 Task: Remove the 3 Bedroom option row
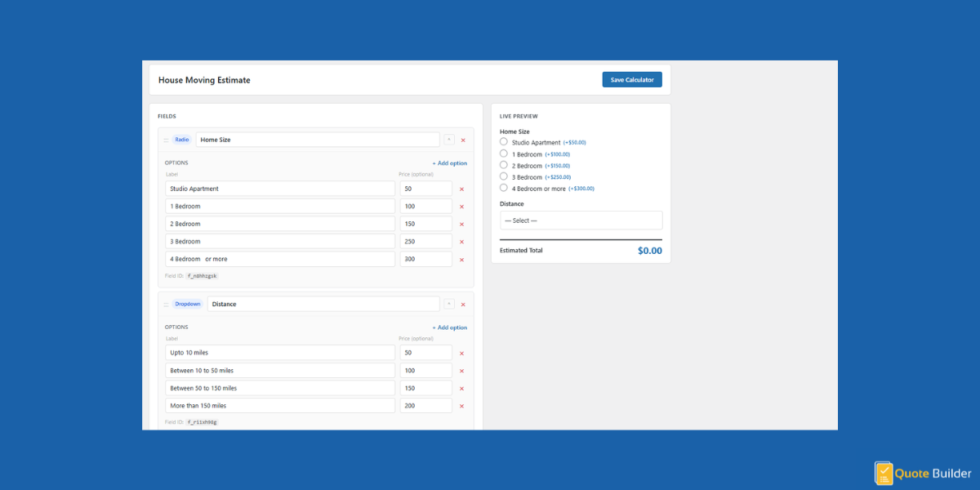(x=461, y=242)
